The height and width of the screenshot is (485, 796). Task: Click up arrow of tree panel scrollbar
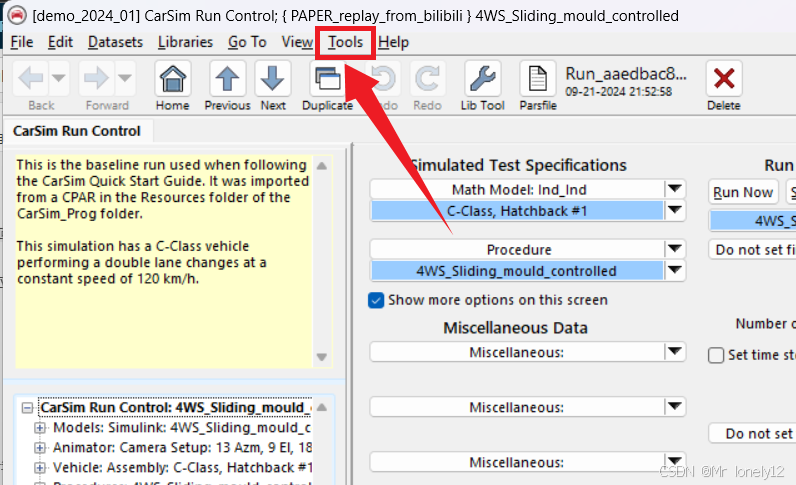322,407
